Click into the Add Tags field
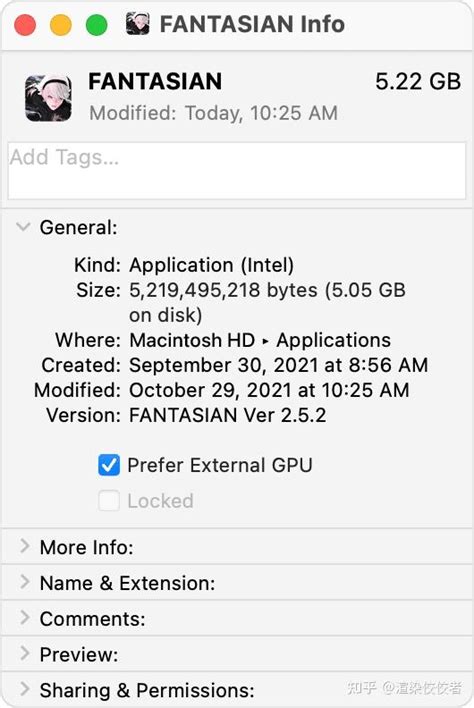 pos(237,171)
